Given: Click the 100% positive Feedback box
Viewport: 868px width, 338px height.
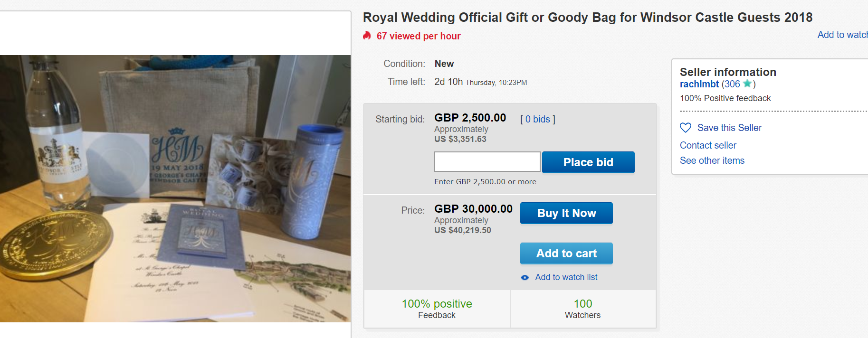Looking at the screenshot, I should click(437, 309).
